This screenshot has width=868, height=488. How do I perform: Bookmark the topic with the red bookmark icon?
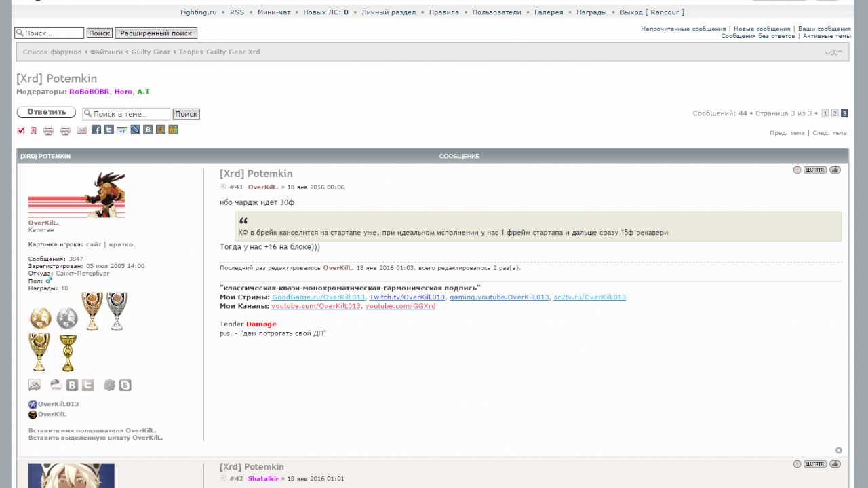[33, 130]
